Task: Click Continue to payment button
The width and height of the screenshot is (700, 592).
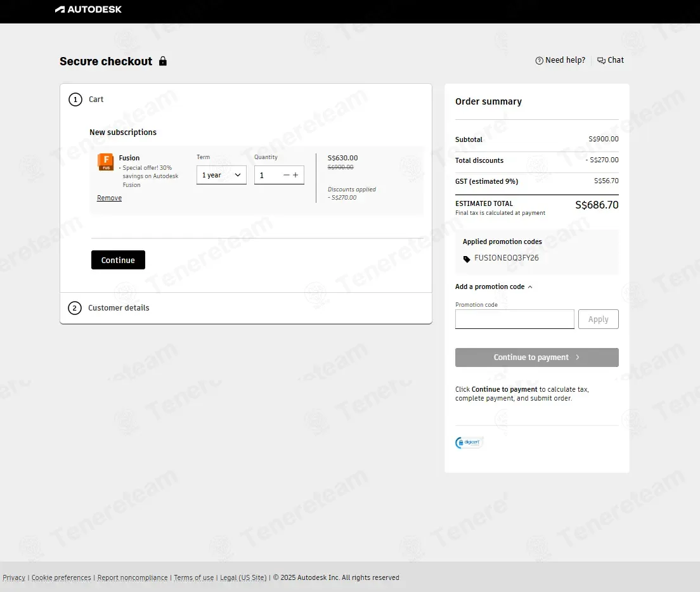Action: pos(536,357)
